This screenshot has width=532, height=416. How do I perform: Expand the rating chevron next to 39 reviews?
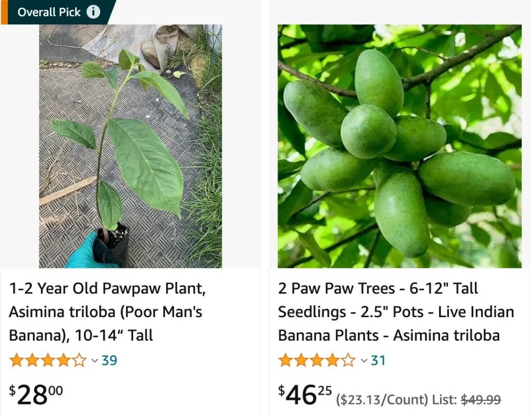[95, 360]
